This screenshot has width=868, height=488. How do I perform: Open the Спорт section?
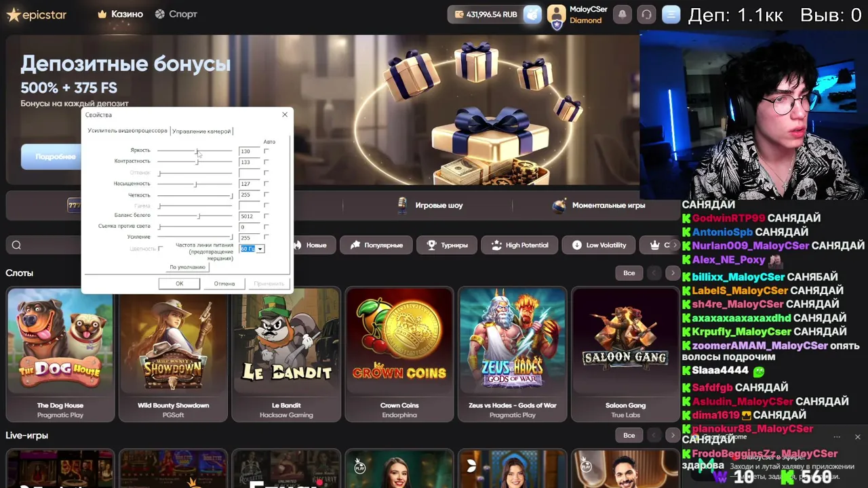click(x=176, y=14)
